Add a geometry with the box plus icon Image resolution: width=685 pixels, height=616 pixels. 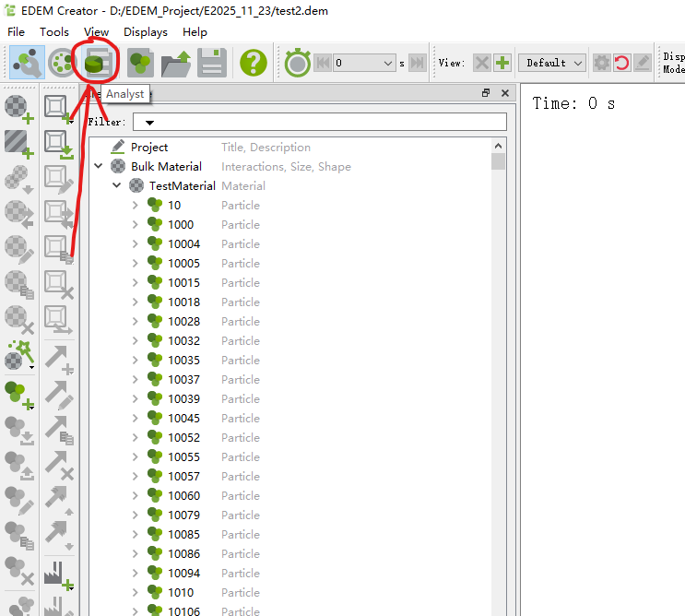click(58, 109)
